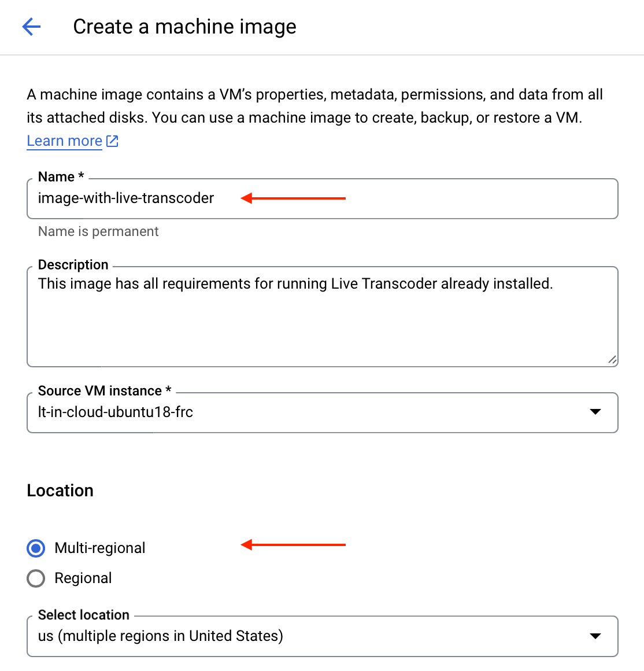The width and height of the screenshot is (644, 671).
Task: Click the Regional option label text
Action: 83,578
